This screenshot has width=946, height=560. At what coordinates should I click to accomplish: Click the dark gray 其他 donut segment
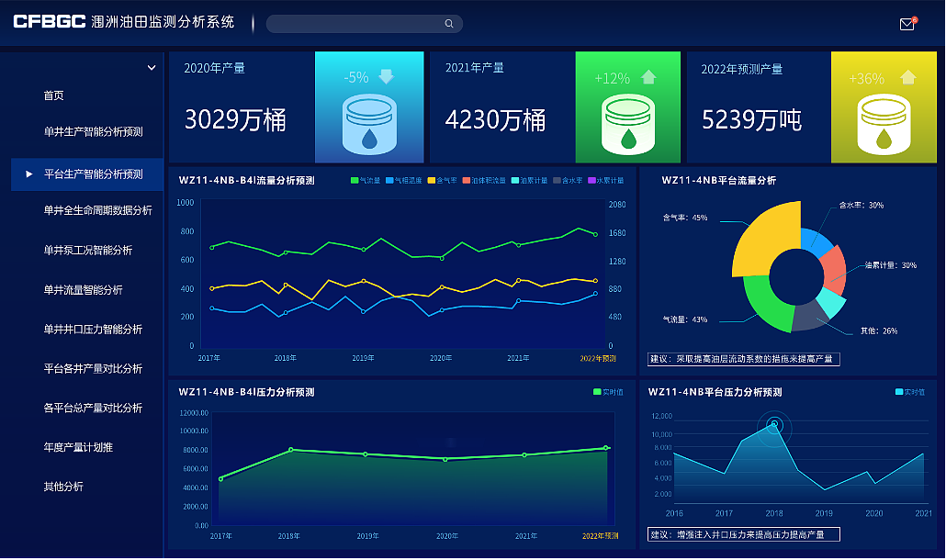(x=810, y=317)
